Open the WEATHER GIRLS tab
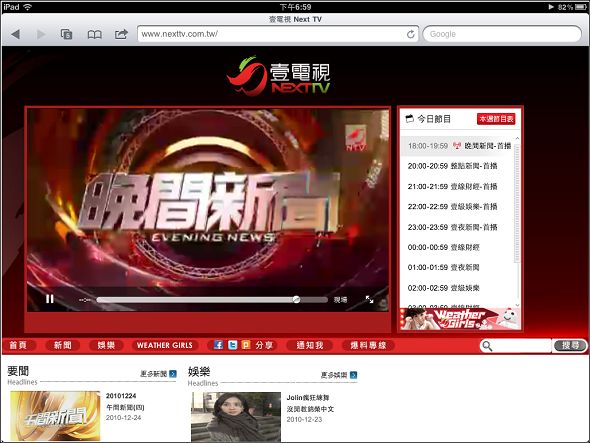This screenshot has width=590, height=443. pos(165,345)
